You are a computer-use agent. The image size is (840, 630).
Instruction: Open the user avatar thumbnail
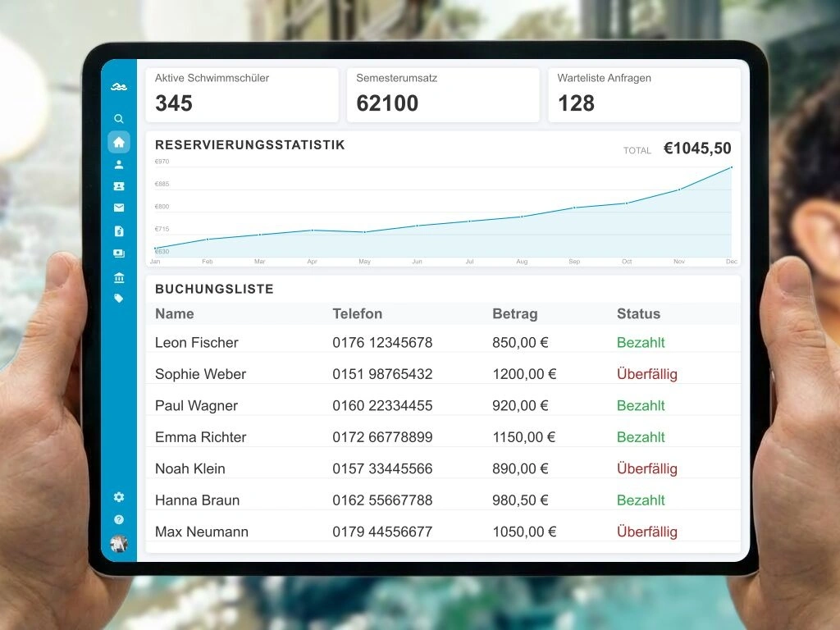(x=119, y=543)
